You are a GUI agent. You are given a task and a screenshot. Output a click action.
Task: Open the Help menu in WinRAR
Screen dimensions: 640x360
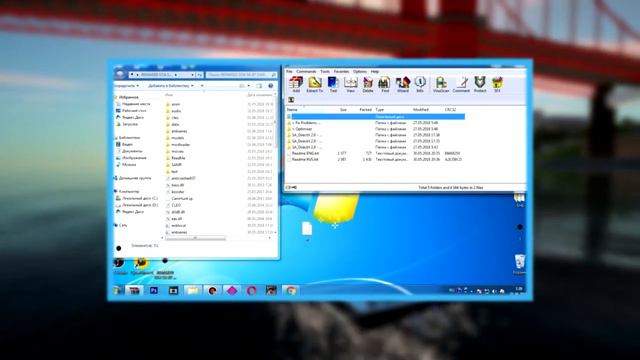click(x=375, y=71)
